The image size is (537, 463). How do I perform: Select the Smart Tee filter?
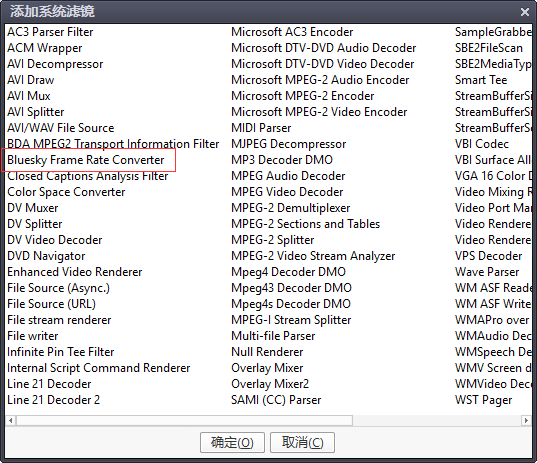coord(481,80)
